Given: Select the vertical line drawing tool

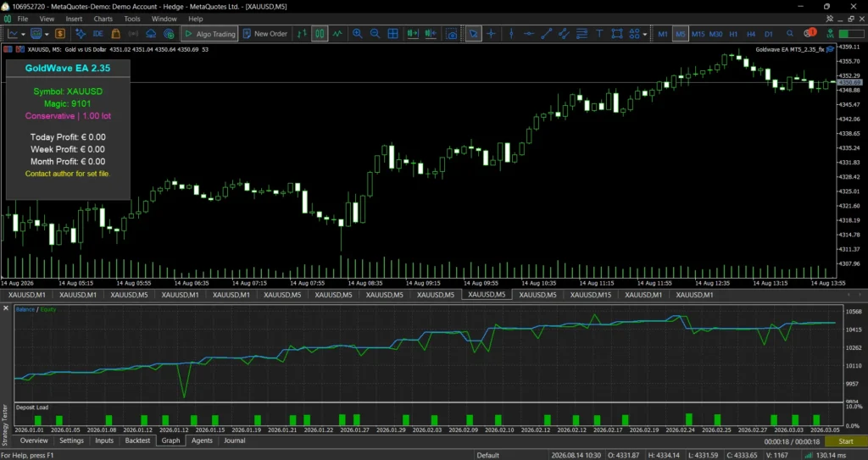Looking at the screenshot, I should point(511,34).
